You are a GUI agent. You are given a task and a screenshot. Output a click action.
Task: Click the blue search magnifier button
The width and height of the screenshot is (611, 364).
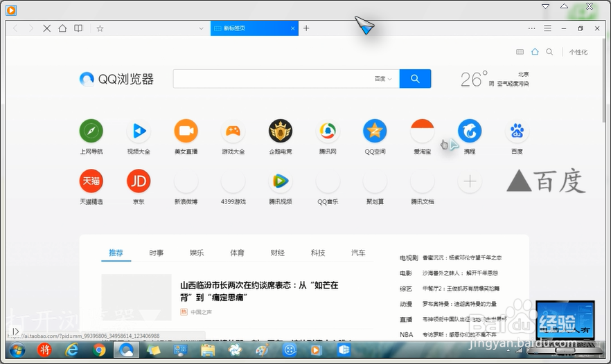click(x=415, y=79)
